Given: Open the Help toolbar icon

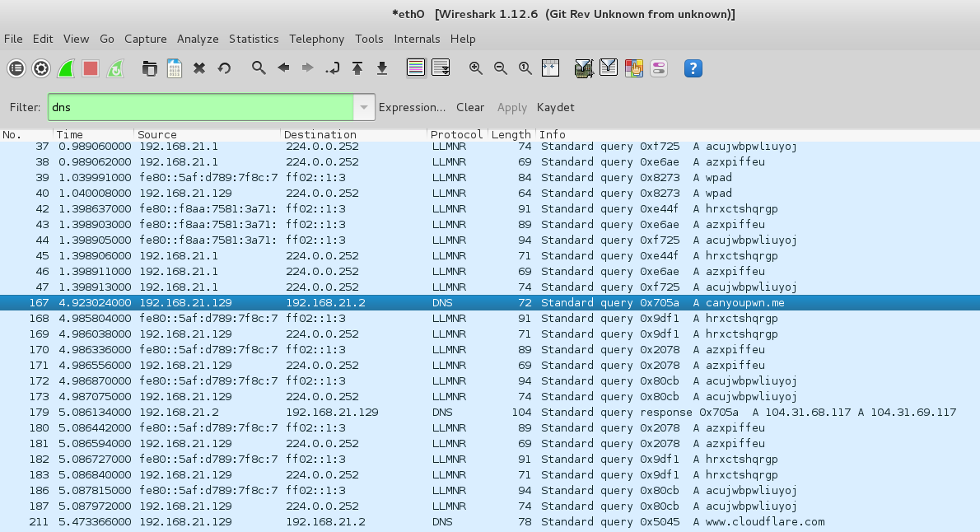Looking at the screenshot, I should (693, 68).
